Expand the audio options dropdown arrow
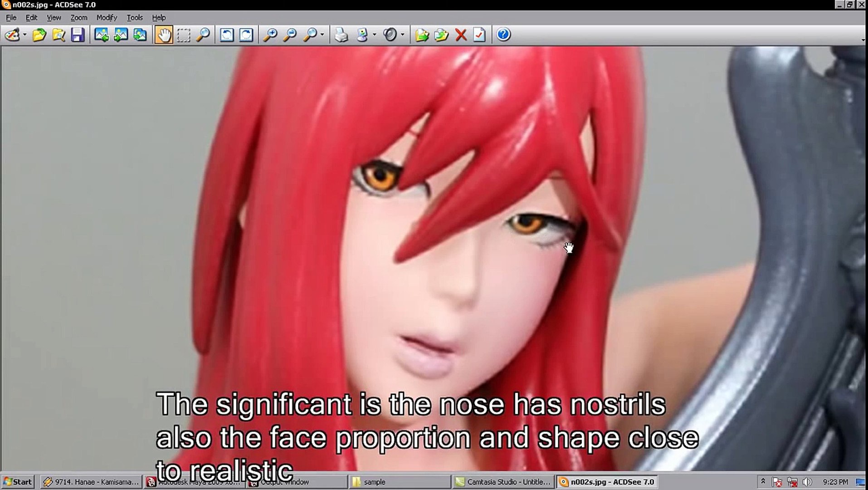The height and width of the screenshot is (490, 868). [402, 34]
